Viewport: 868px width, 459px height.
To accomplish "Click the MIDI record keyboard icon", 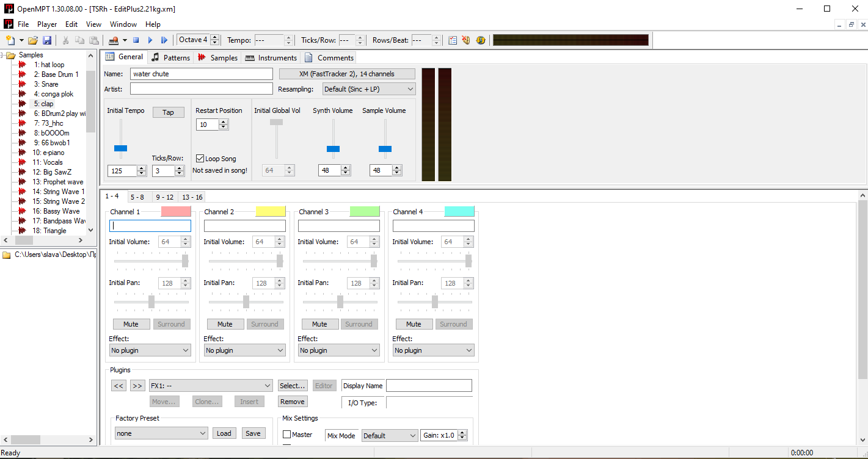I will (x=114, y=40).
